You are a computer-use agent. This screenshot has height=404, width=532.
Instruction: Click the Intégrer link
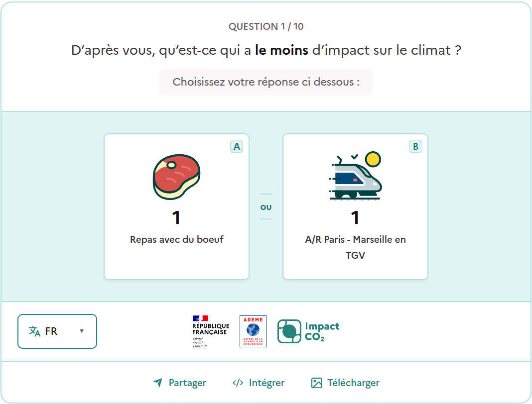266,383
